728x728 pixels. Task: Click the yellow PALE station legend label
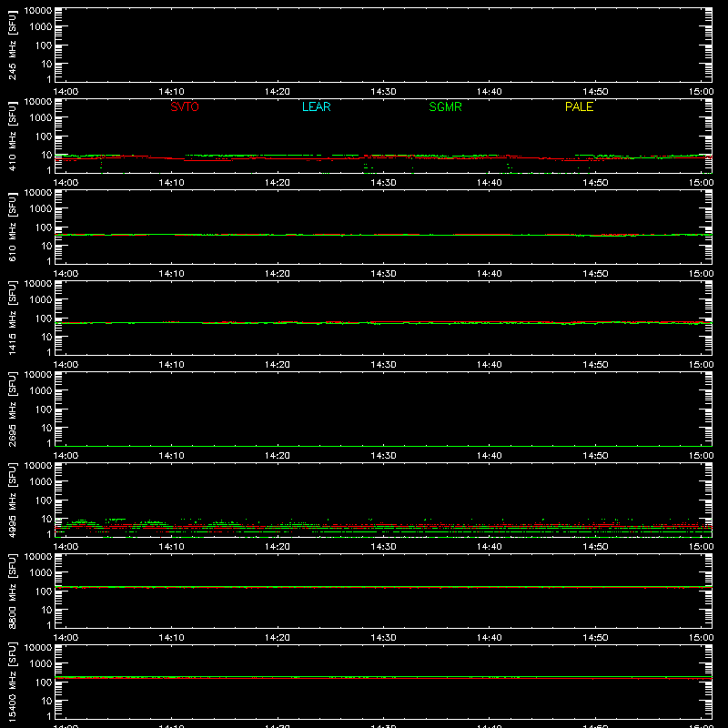[579, 106]
